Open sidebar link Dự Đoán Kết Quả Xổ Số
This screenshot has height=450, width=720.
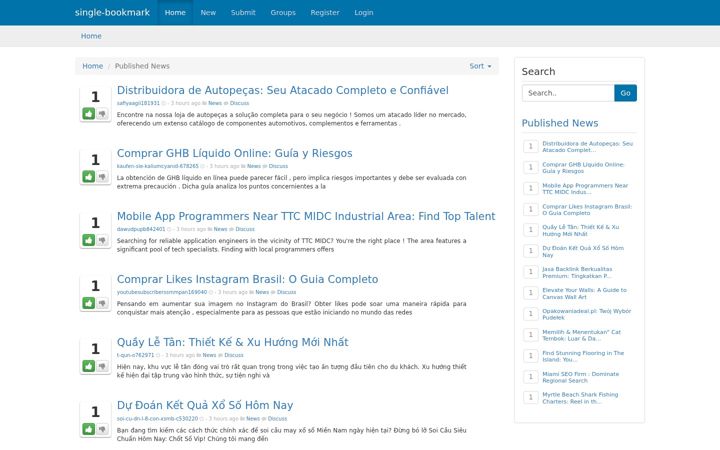coord(583,251)
